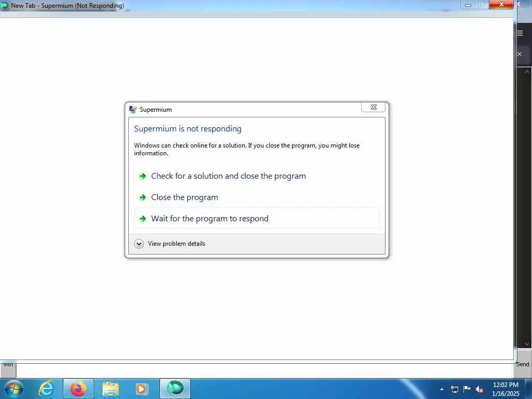Image resolution: width=532 pixels, height=399 pixels.
Task: Expand View problem details
Action: click(170, 244)
